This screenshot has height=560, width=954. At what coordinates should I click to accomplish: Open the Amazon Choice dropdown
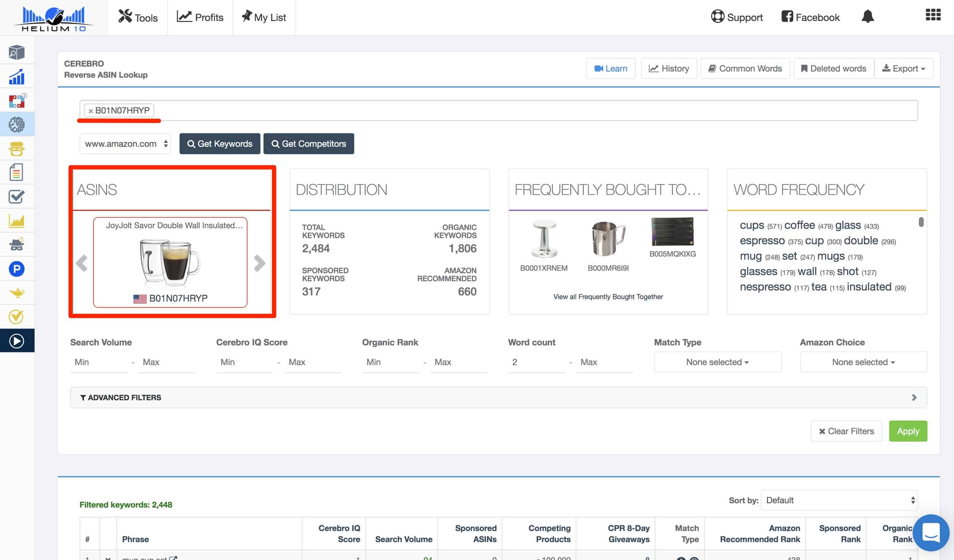(864, 362)
